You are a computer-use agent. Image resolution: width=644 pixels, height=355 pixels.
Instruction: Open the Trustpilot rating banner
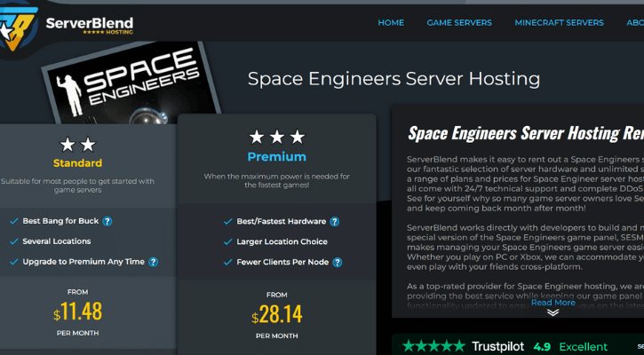click(518, 344)
